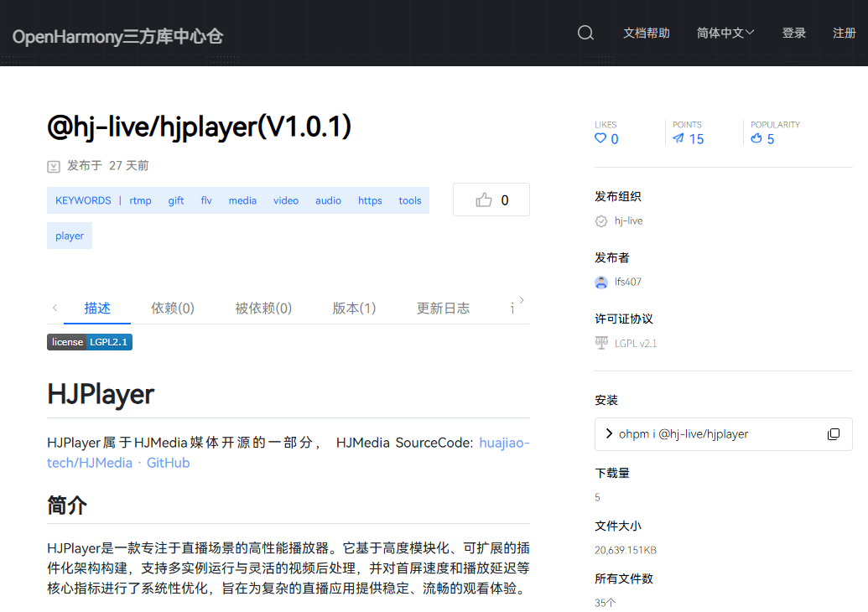Screen dimensions: 868x612
Task: Switch to the 依赖(0) tab
Action: [x=173, y=308]
